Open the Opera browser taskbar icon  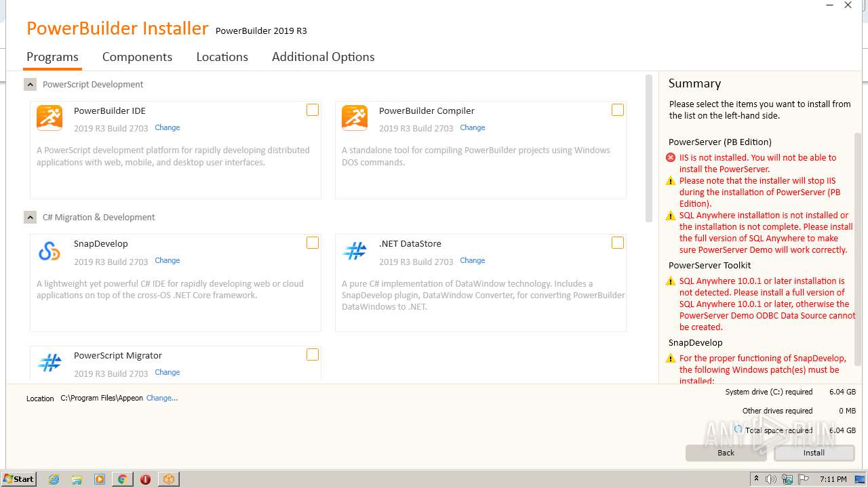point(145,479)
